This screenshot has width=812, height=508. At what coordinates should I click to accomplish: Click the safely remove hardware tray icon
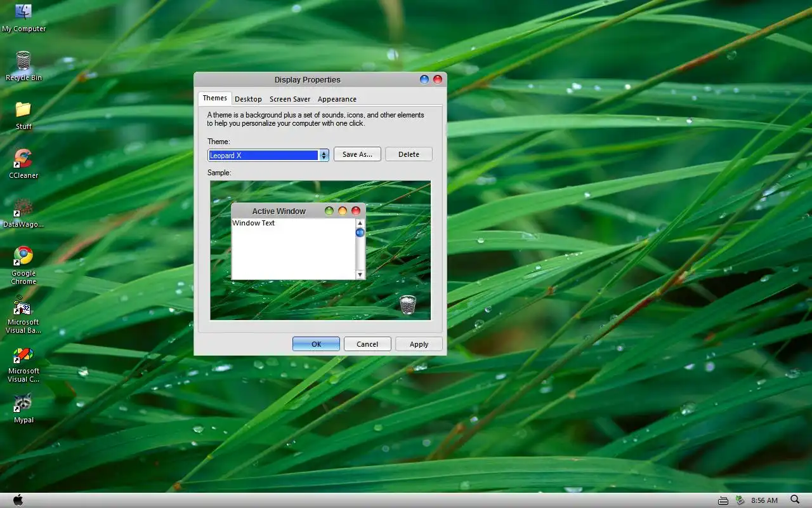(x=740, y=500)
